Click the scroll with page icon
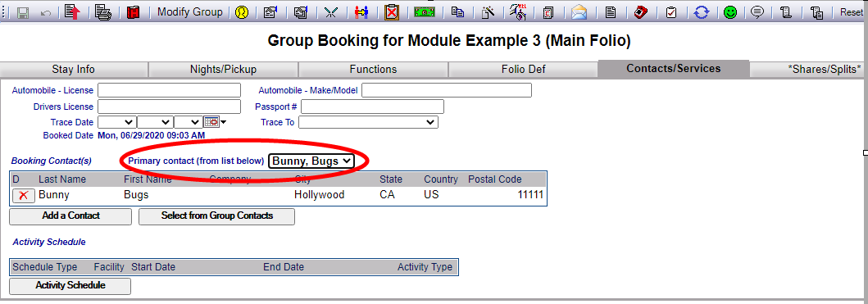 [816, 12]
